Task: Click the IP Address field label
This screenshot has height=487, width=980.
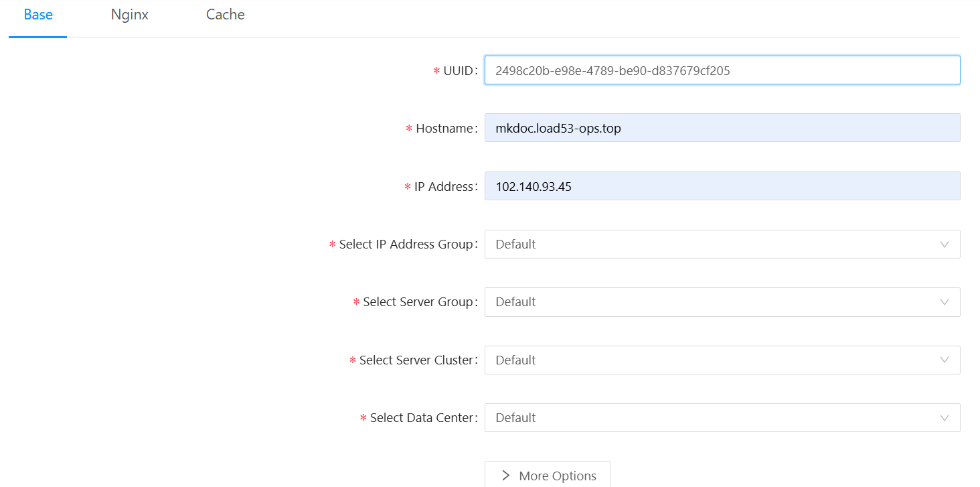Action: pos(444,187)
